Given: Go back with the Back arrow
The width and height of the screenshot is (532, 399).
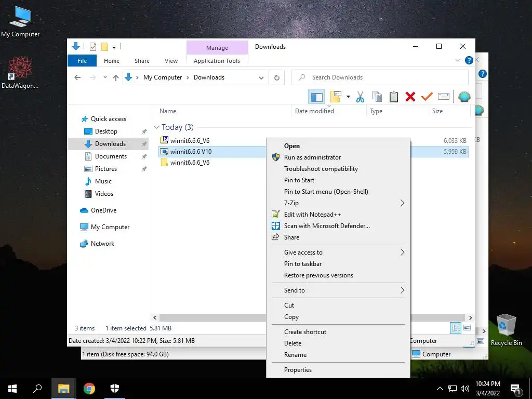Looking at the screenshot, I should 77,77.
